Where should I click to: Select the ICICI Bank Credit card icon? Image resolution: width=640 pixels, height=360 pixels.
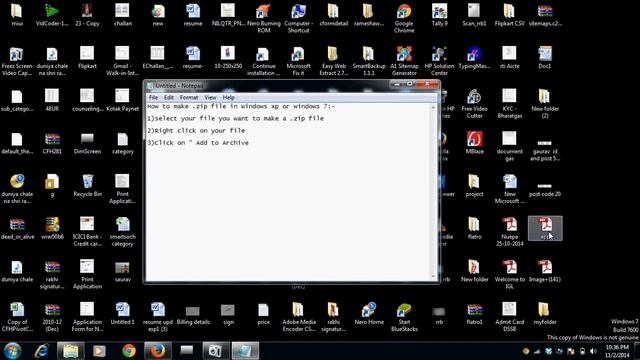[x=87, y=231]
